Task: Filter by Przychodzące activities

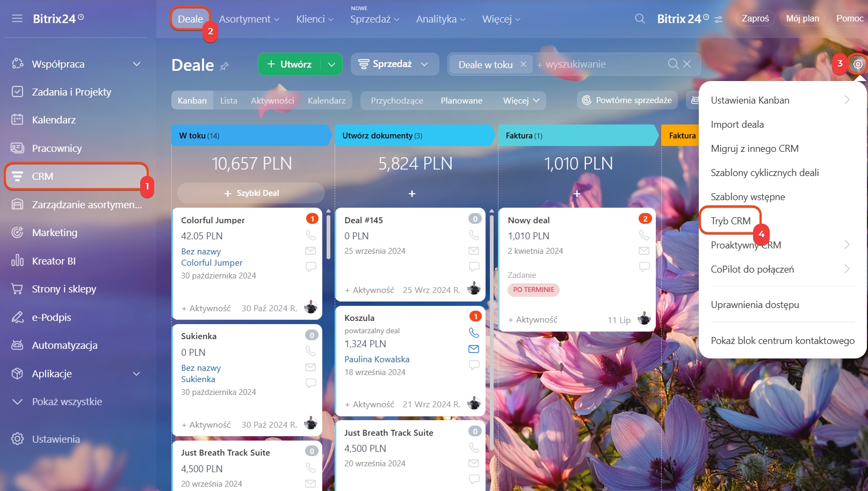Action: (397, 100)
